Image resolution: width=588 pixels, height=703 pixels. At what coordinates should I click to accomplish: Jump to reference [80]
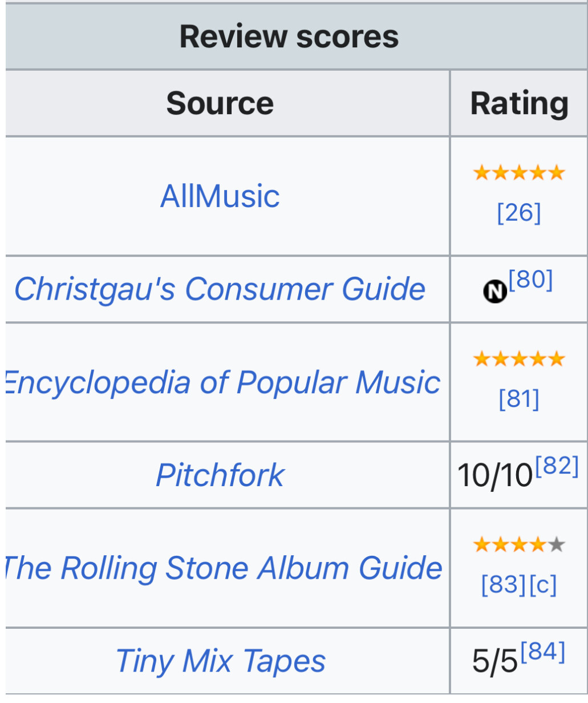tap(530, 280)
